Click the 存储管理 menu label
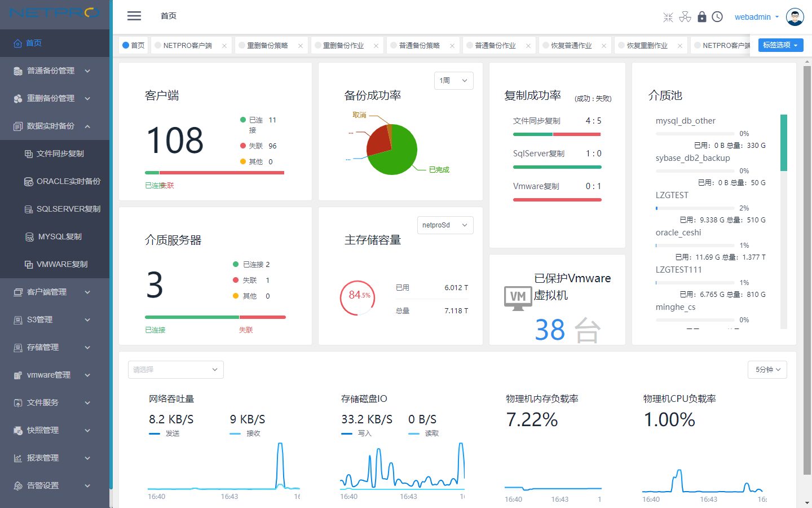 coord(43,347)
